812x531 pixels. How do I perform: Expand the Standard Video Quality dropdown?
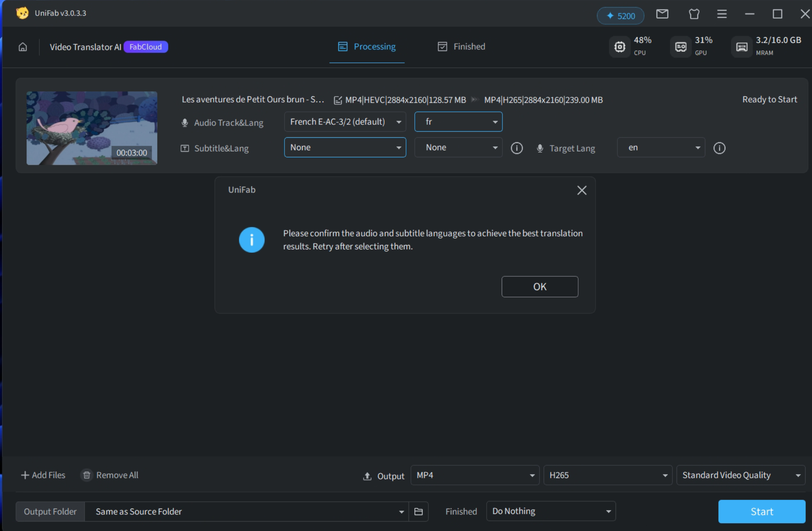(x=740, y=475)
